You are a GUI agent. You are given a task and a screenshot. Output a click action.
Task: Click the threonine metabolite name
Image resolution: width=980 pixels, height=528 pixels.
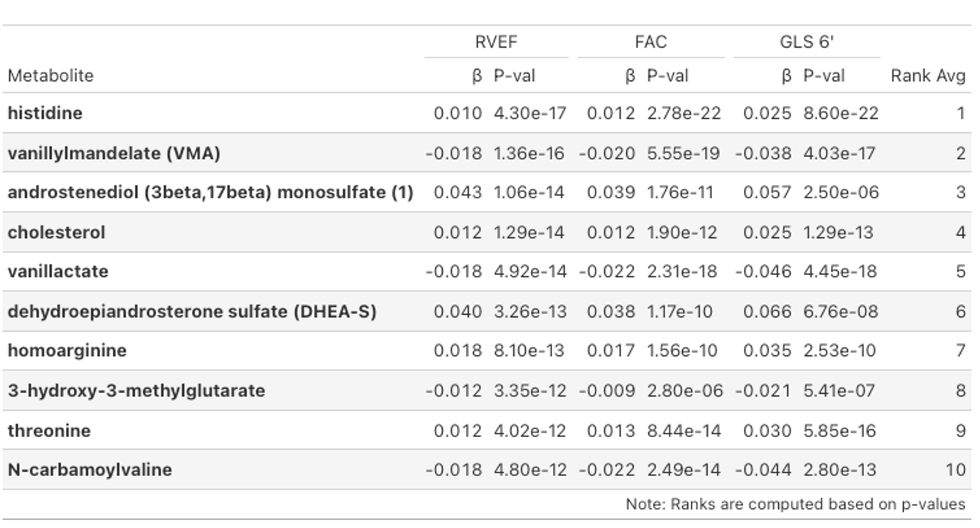pyautogui.click(x=49, y=431)
